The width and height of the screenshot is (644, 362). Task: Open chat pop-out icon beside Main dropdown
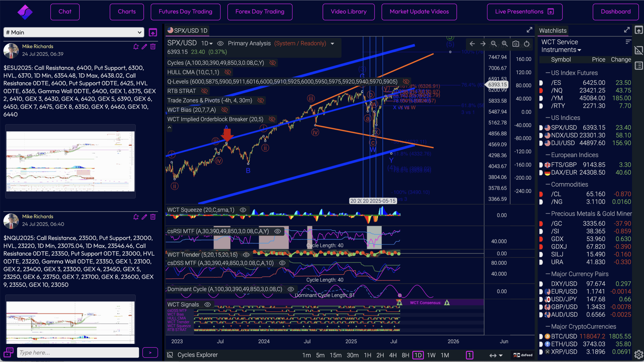point(153,32)
